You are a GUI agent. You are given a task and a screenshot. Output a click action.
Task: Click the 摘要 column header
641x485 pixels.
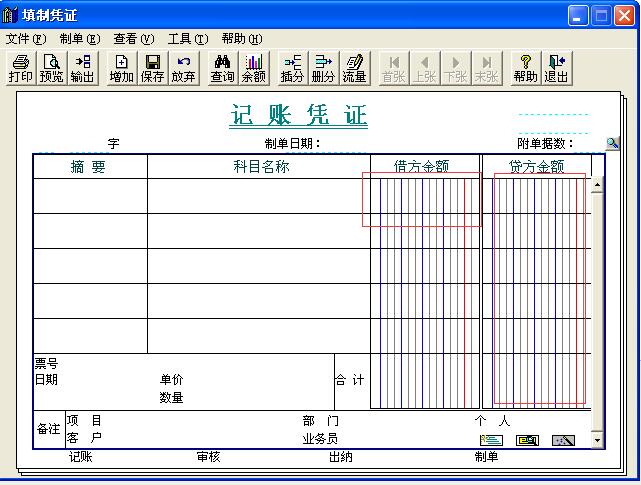pyautogui.click(x=88, y=167)
